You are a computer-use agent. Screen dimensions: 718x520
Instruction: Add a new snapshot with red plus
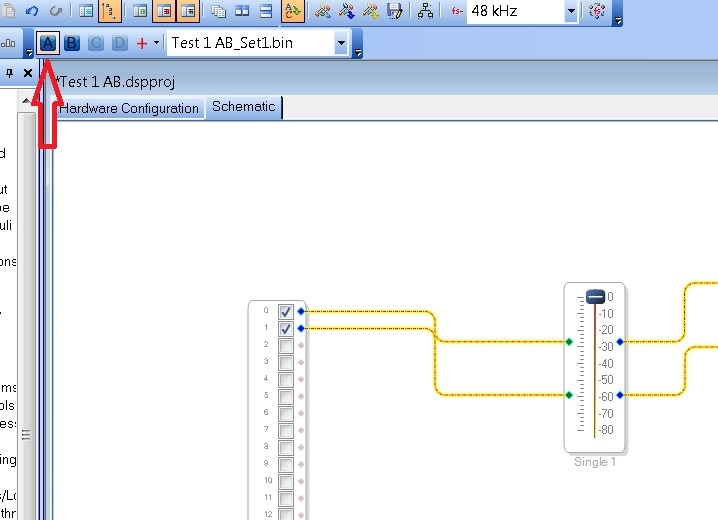click(142, 43)
